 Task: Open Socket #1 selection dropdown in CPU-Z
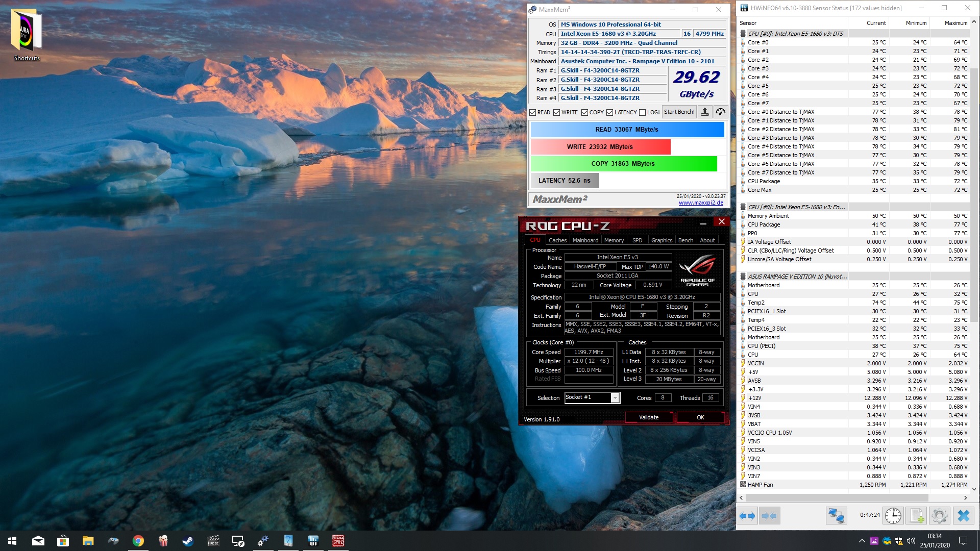[x=615, y=398]
